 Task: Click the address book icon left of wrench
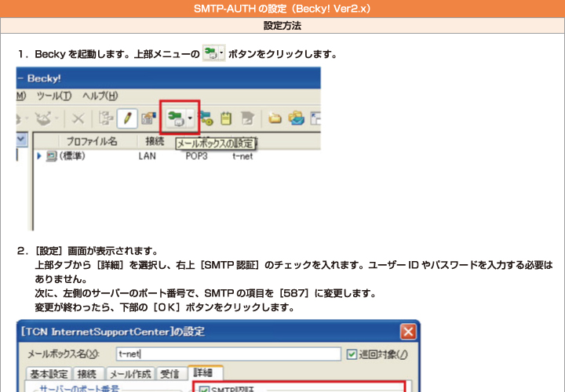pyautogui.click(x=148, y=118)
